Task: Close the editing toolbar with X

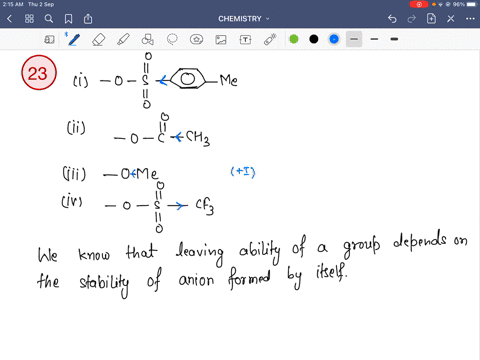Action: [x=451, y=19]
